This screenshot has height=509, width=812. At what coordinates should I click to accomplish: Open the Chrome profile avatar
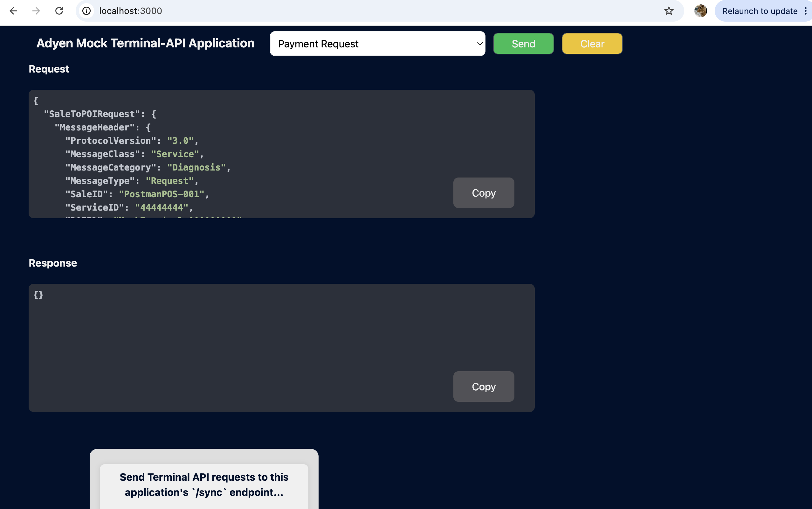pyautogui.click(x=701, y=11)
